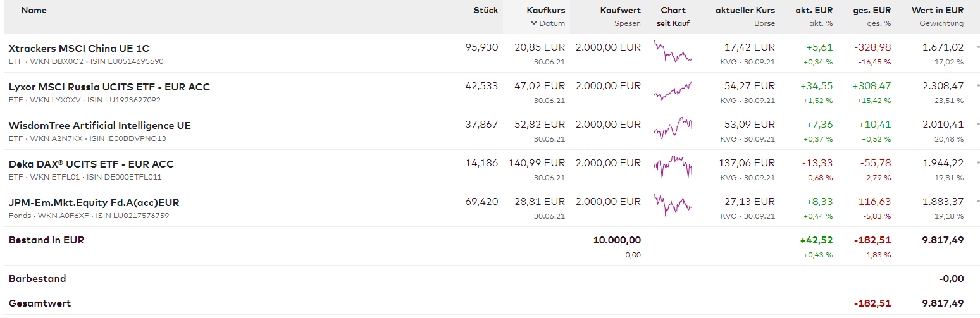
Task: Open Xtrackers MSCI China UE 1C details
Action: coord(79,48)
